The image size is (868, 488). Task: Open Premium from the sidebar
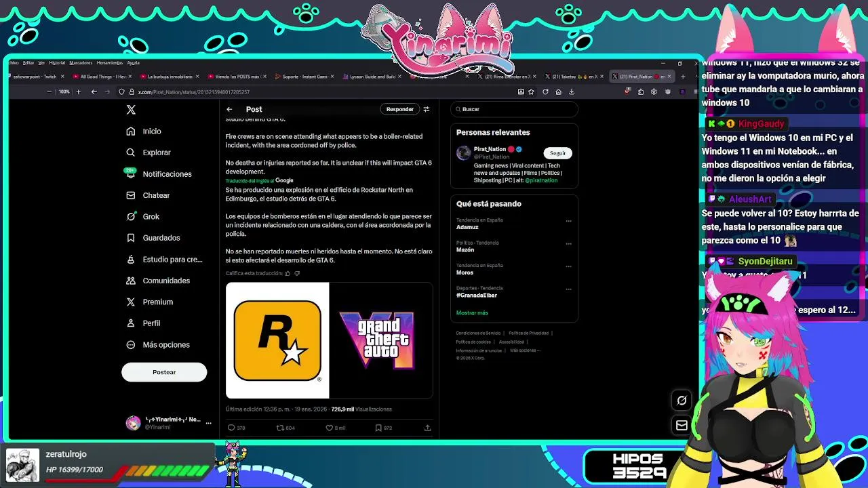150,302
